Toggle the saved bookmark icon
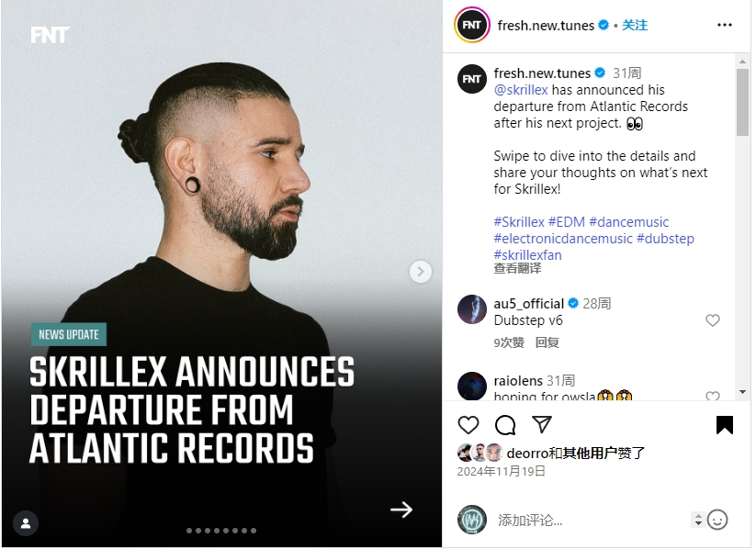Image resolution: width=756 pixels, height=549 pixels. [x=725, y=425]
